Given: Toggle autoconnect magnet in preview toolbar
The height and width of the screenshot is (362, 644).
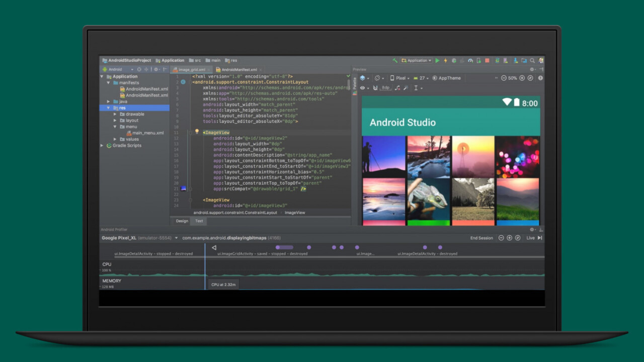Looking at the screenshot, I should pos(375,88).
